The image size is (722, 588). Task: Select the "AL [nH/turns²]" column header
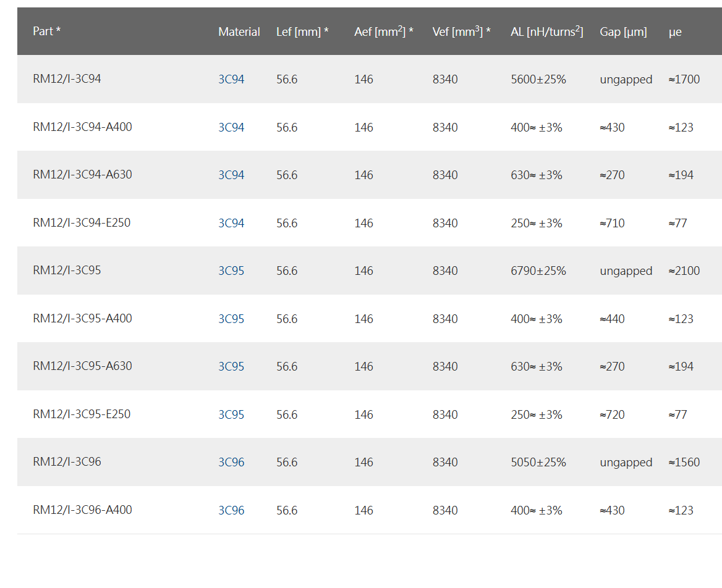(546, 32)
